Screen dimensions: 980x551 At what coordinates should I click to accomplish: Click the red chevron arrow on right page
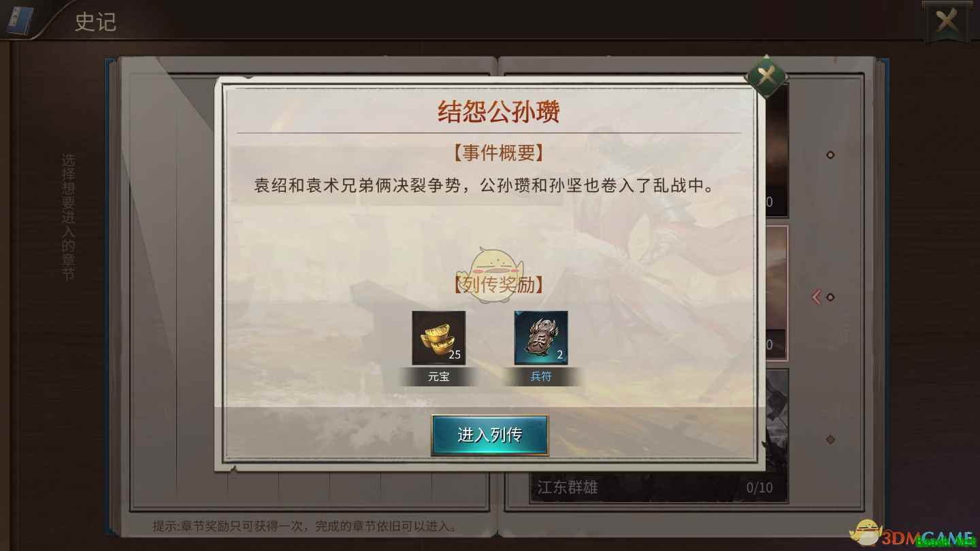tap(816, 297)
